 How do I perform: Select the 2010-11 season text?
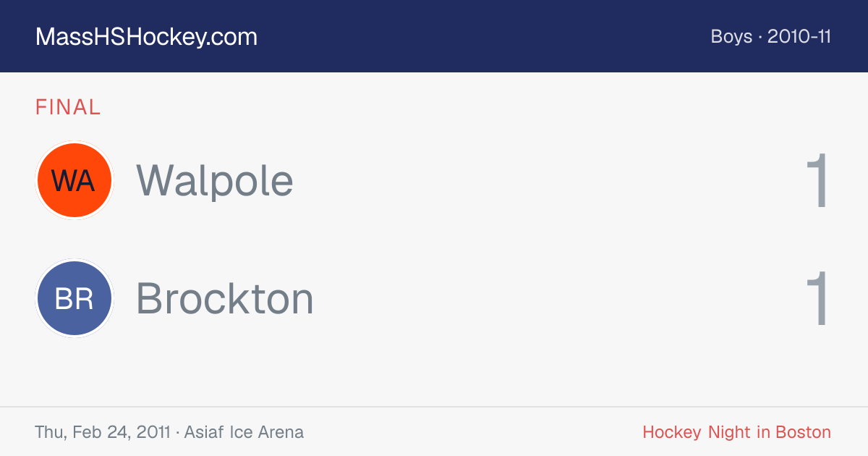(x=799, y=36)
